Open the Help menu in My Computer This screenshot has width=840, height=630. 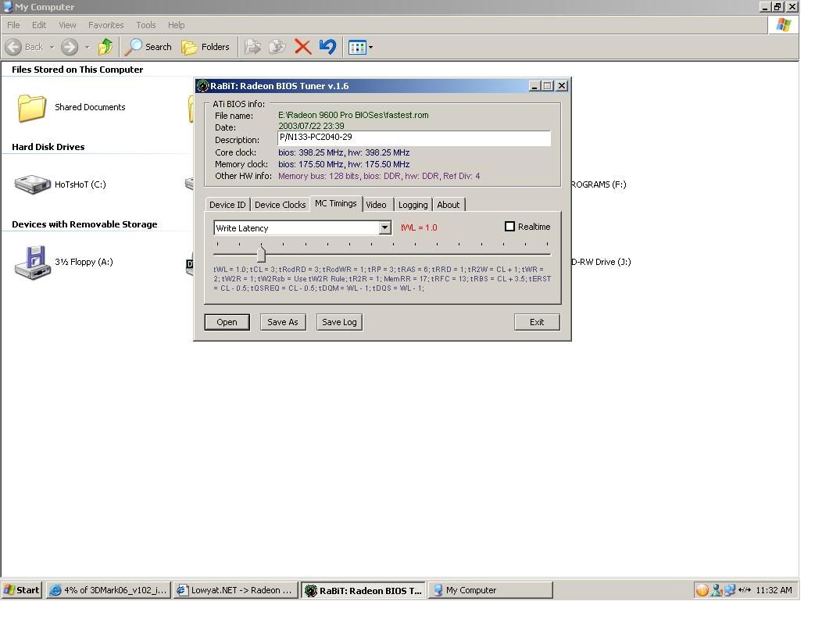(x=176, y=25)
